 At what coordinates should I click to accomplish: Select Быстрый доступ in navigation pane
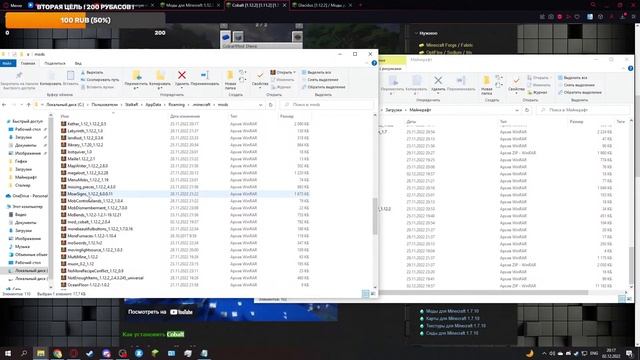[x=27, y=121]
